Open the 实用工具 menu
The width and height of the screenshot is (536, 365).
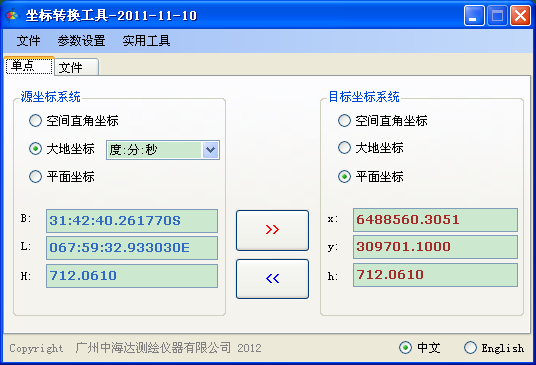point(146,41)
